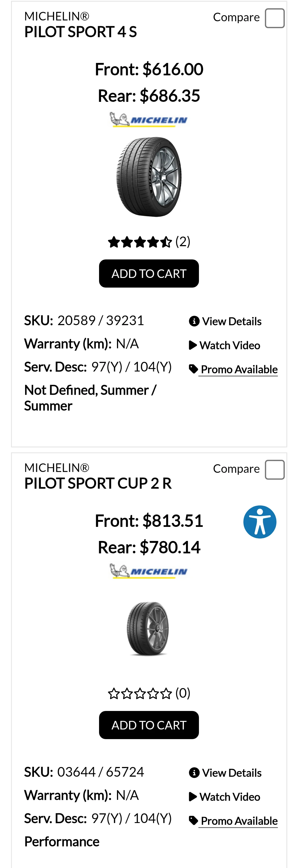Click the info icon beside View Details for Pilot Sport Cup 2 R
The width and height of the screenshot is (298, 868).
tap(194, 773)
